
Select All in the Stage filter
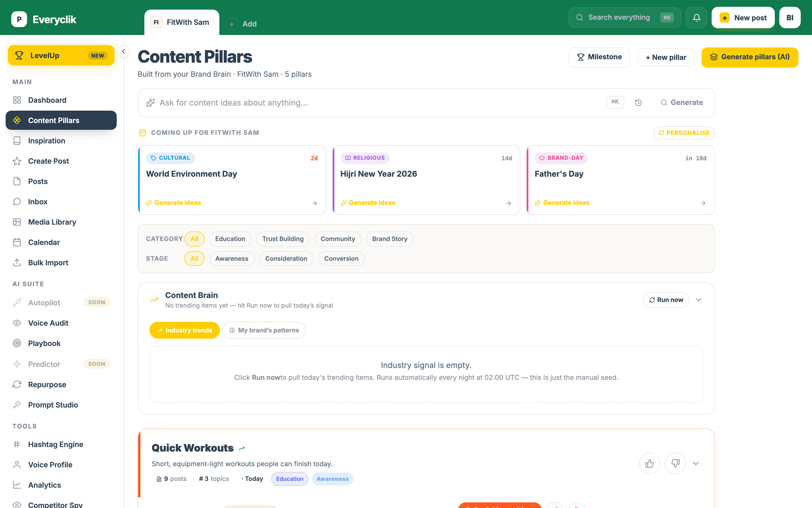pyautogui.click(x=194, y=259)
